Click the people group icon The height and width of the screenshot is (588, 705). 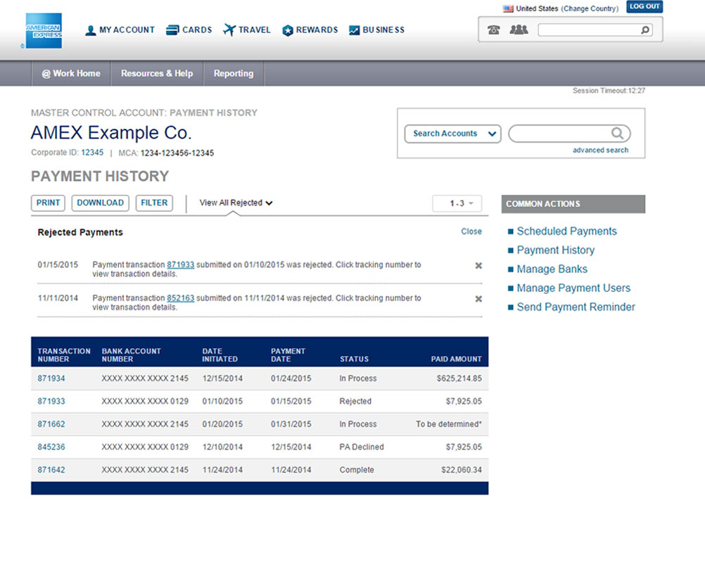coord(519,30)
